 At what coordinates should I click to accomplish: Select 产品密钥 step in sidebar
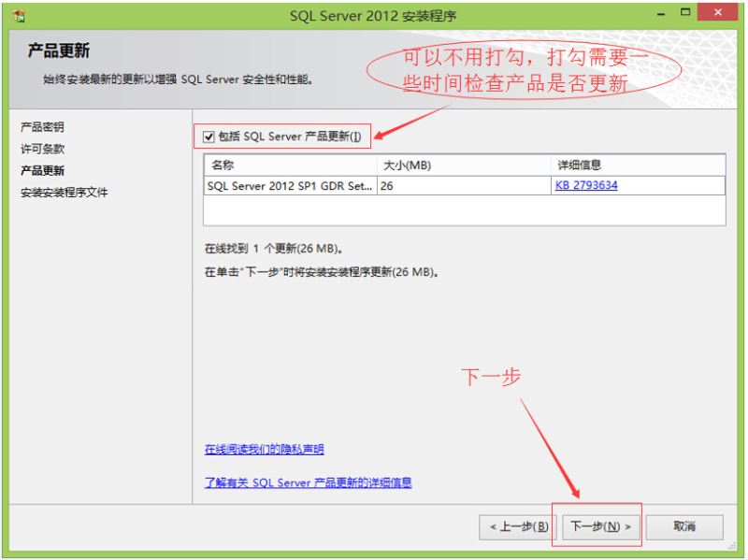[x=42, y=127]
